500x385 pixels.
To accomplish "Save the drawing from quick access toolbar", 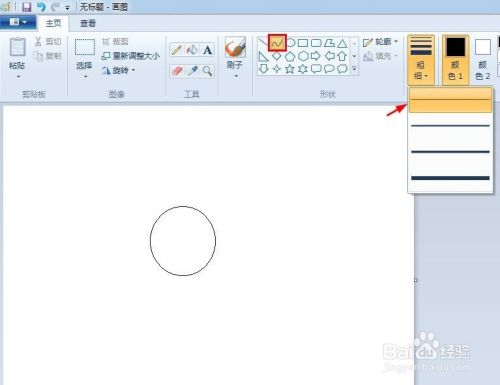I will (27, 7).
